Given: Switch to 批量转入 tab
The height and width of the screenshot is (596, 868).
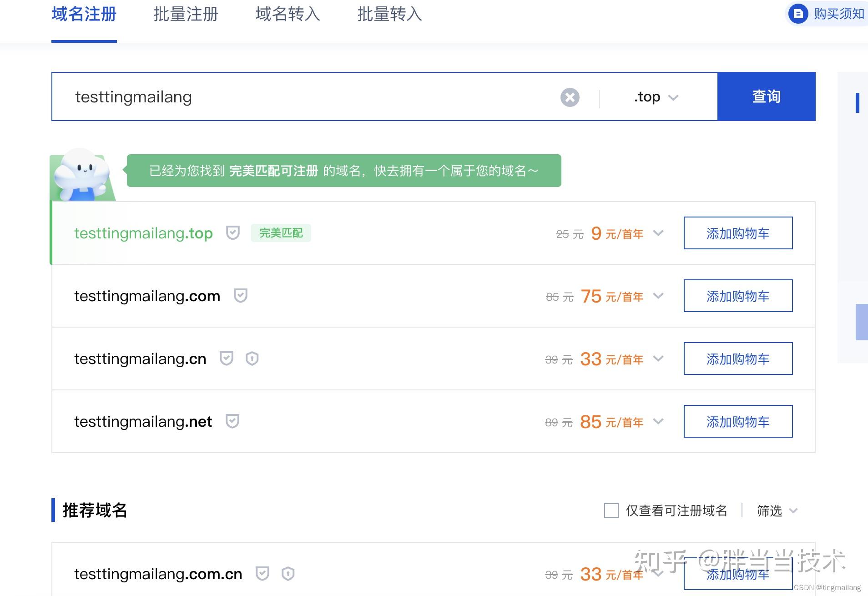Looking at the screenshot, I should [390, 15].
